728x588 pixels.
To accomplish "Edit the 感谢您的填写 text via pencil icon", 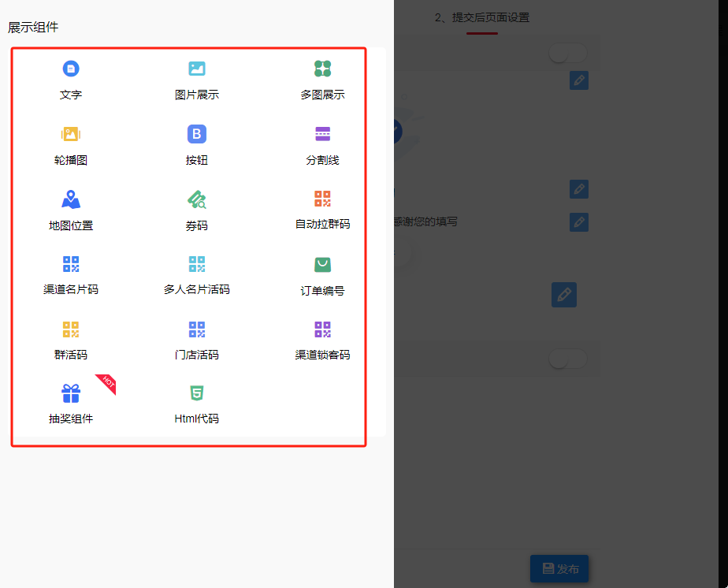I will [x=579, y=222].
